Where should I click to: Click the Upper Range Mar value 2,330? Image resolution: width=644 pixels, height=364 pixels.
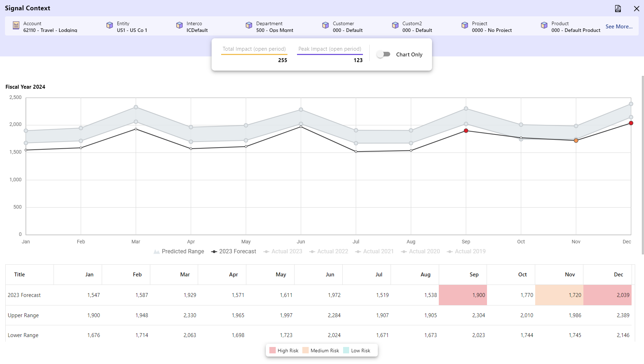click(190, 315)
